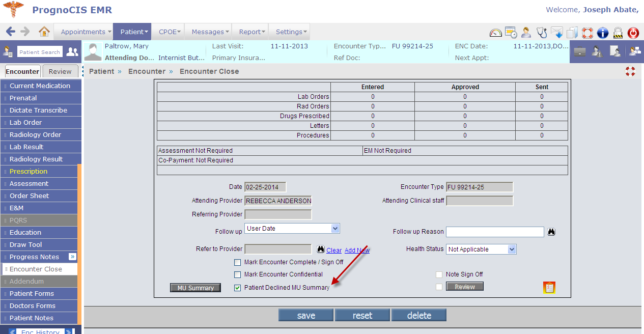
Task: Click the save button
Action: [306, 316]
